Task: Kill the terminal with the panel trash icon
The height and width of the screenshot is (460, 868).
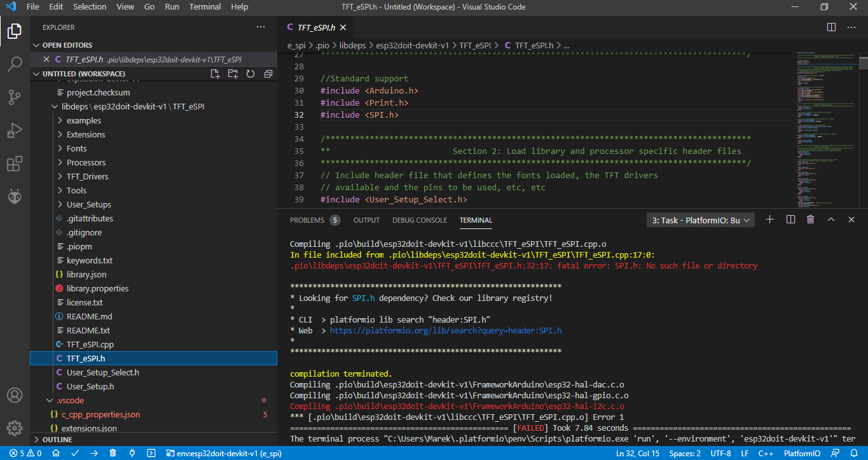Action: click(810, 220)
